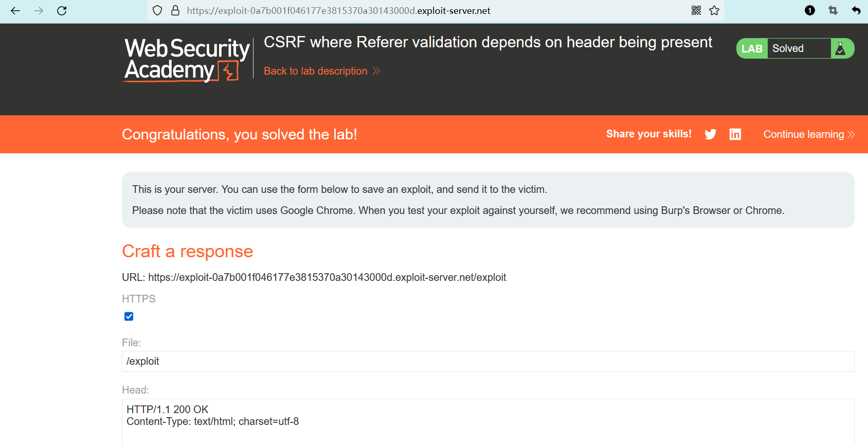Image resolution: width=868 pixels, height=445 pixels.
Task: Click the site security padlock icon
Action: point(175,11)
